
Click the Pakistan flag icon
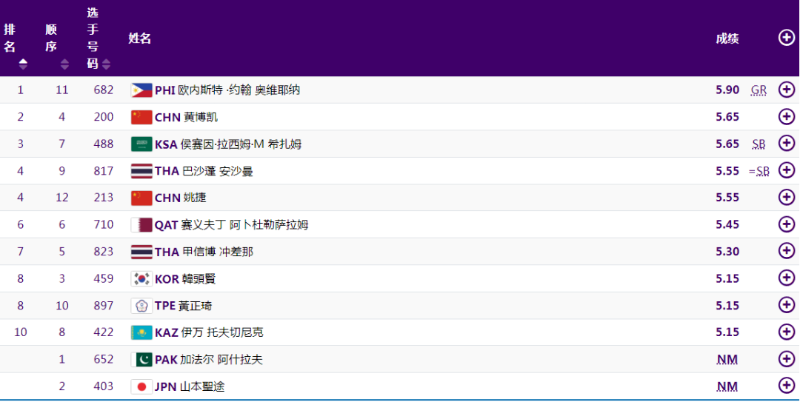(142, 359)
